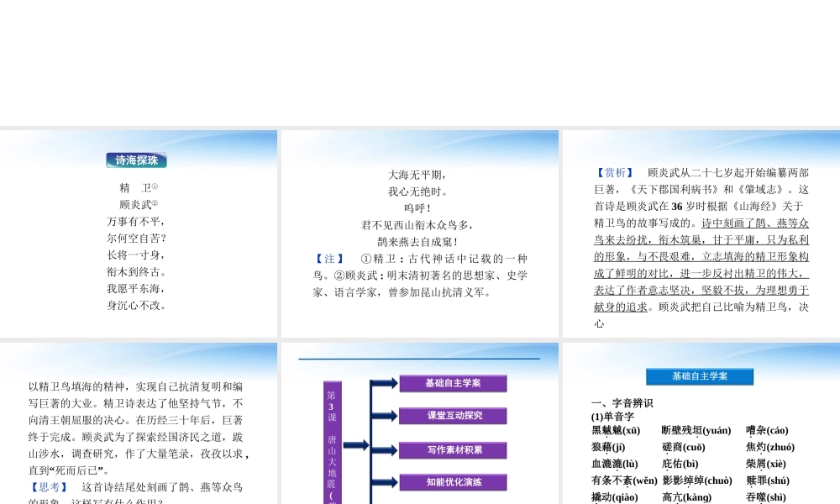The width and height of the screenshot is (840, 504).
Task: Click the entry 高亢(kàng)
Action: pyautogui.click(x=687, y=497)
